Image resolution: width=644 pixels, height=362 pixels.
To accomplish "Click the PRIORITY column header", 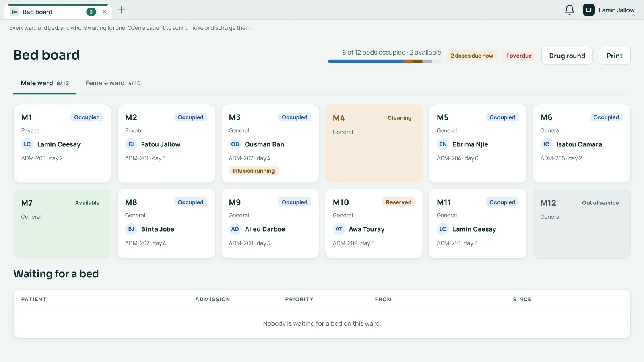I will tap(299, 299).
